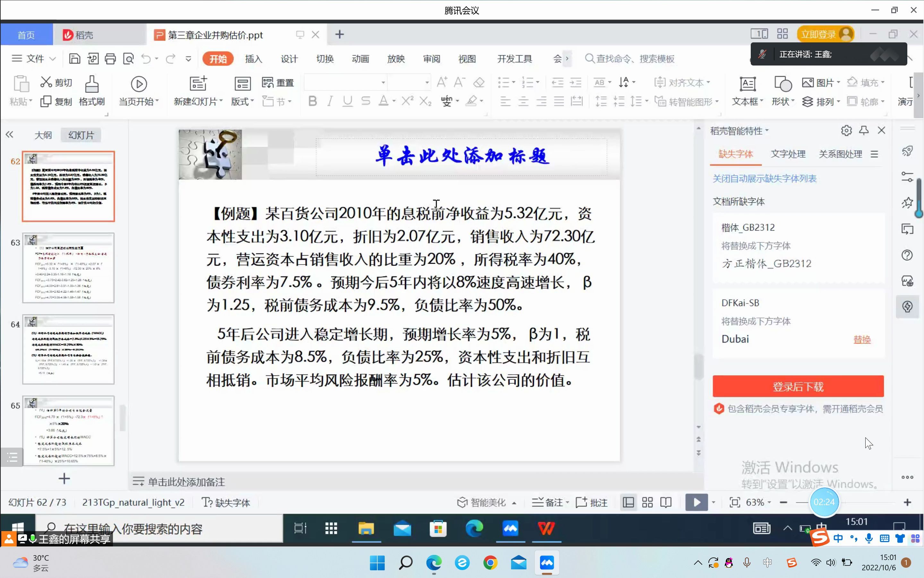Click the 替换 link next to Dubai
This screenshot has height=578, width=924.
[x=862, y=339]
